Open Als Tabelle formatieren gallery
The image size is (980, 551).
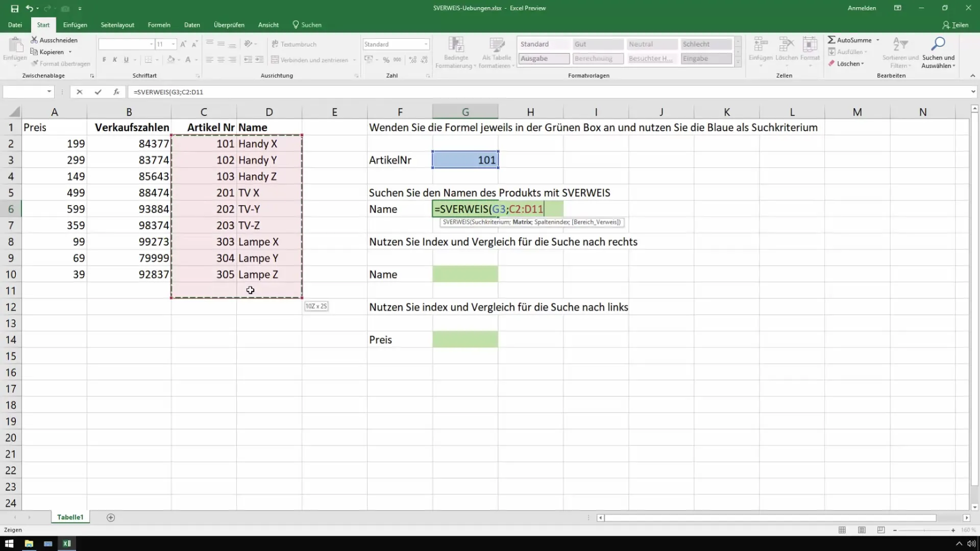[497, 53]
